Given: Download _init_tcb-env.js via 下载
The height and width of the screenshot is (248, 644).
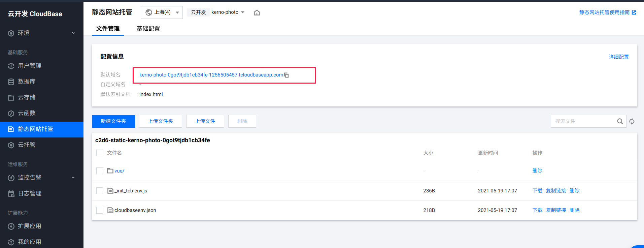Looking at the screenshot, I should pos(538,191).
